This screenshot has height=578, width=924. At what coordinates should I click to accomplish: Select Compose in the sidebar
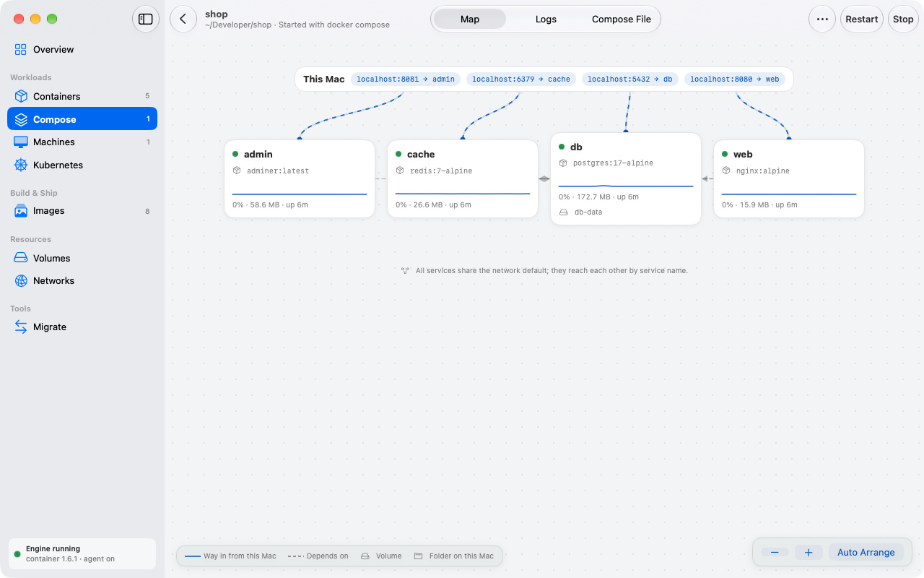(82, 119)
